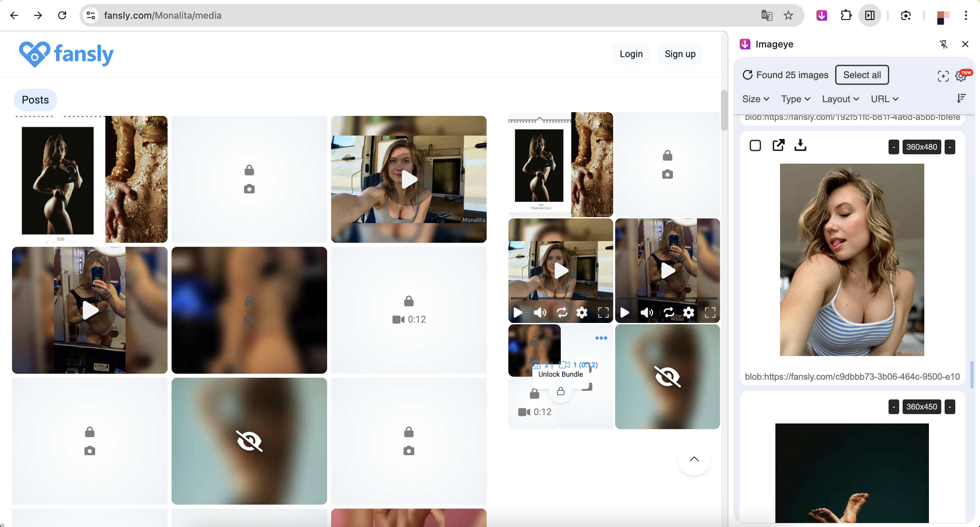Open the Layout dropdown

click(x=840, y=99)
